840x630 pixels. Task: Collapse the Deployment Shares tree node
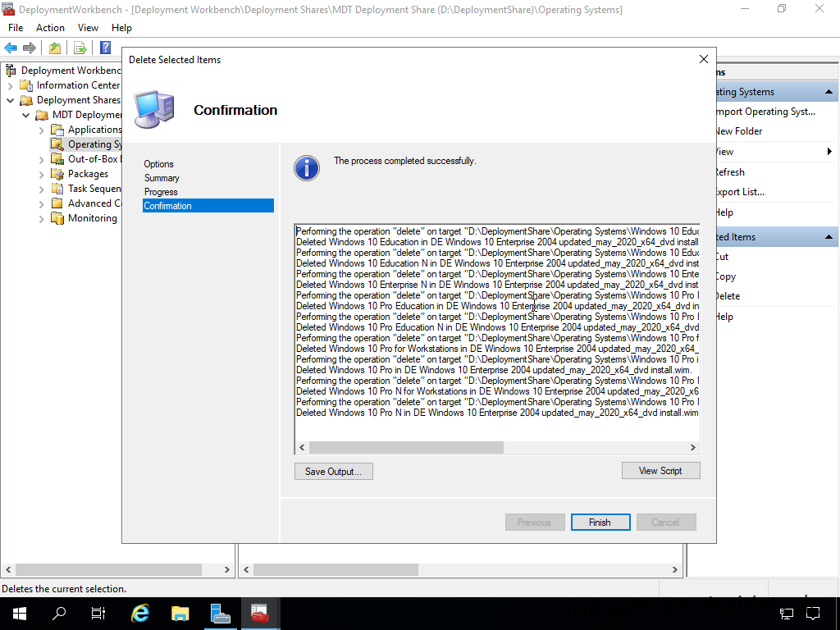pos(10,100)
